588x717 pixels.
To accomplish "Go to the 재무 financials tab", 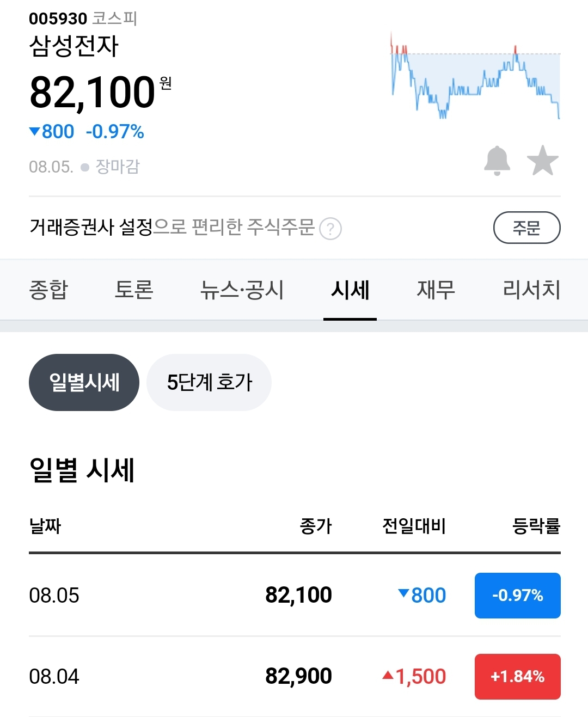I will [436, 290].
